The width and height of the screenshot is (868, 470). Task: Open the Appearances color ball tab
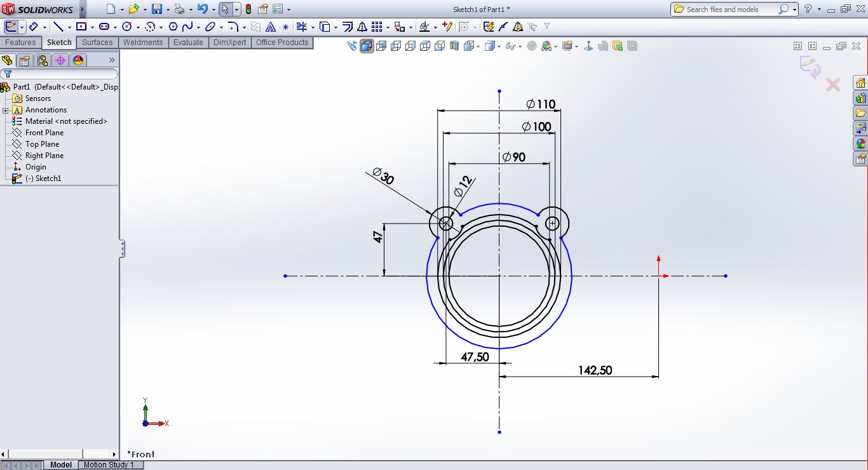[x=78, y=60]
